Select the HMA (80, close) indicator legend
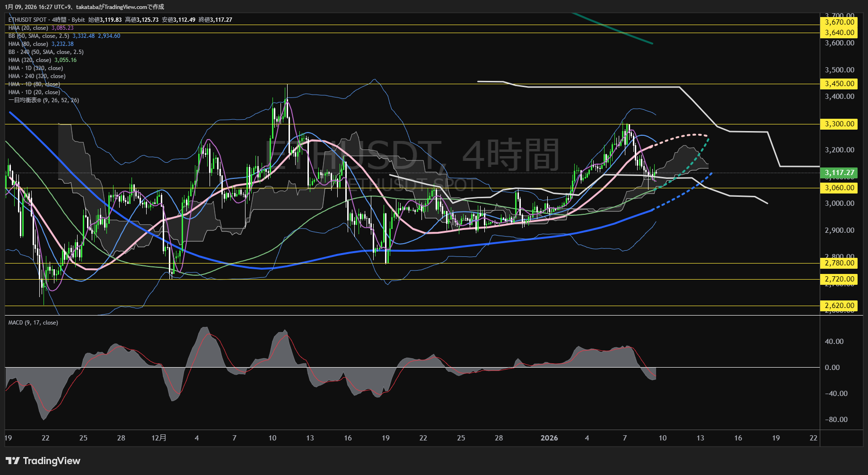 pos(28,44)
